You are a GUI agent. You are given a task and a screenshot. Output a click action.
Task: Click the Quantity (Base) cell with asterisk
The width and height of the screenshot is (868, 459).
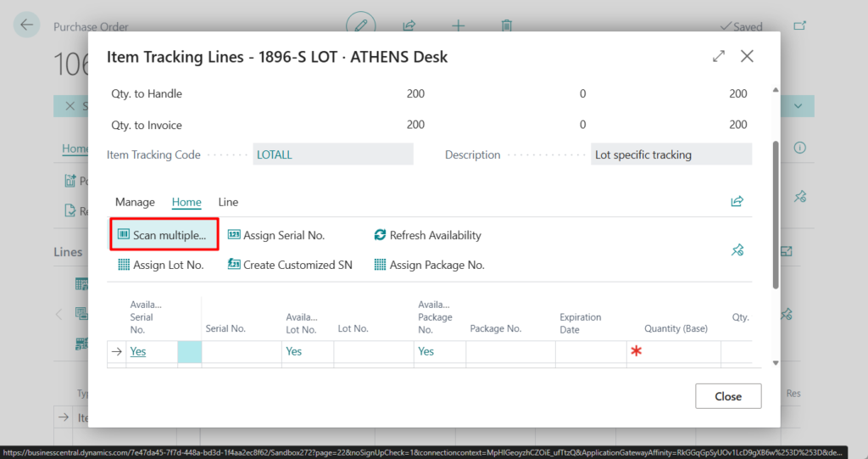coord(674,351)
